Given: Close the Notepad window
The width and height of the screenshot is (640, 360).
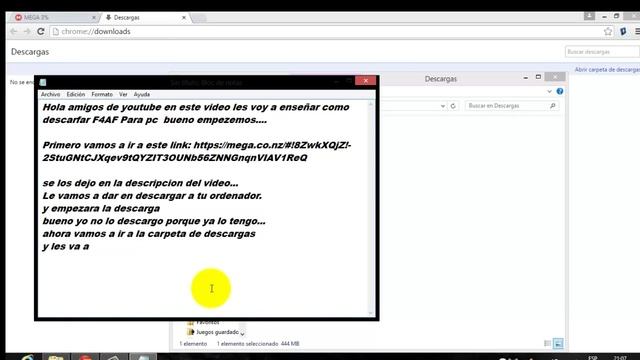Looking at the screenshot, I should click(x=365, y=81).
